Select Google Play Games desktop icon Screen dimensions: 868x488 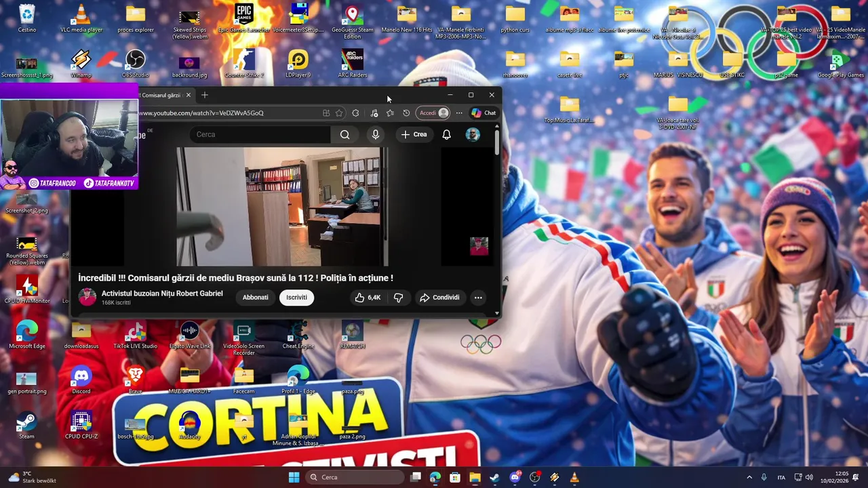(x=841, y=64)
